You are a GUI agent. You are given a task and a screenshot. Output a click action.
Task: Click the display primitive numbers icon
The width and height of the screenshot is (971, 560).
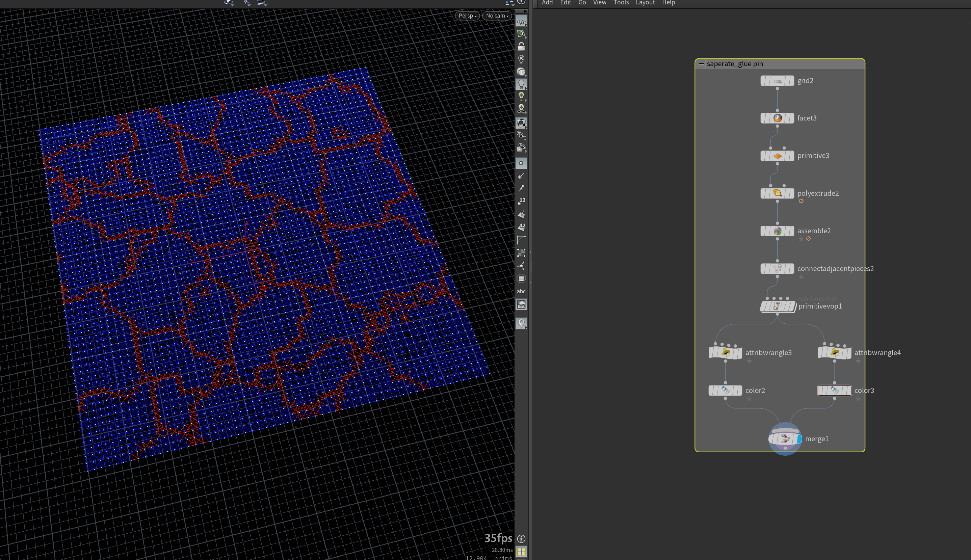(x=521, y=226)
